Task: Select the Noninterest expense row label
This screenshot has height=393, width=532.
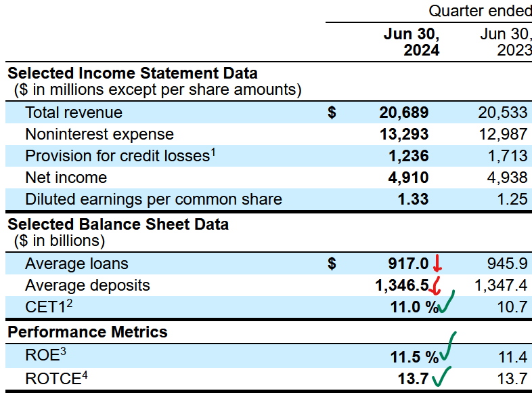Action: click(99, 134)
